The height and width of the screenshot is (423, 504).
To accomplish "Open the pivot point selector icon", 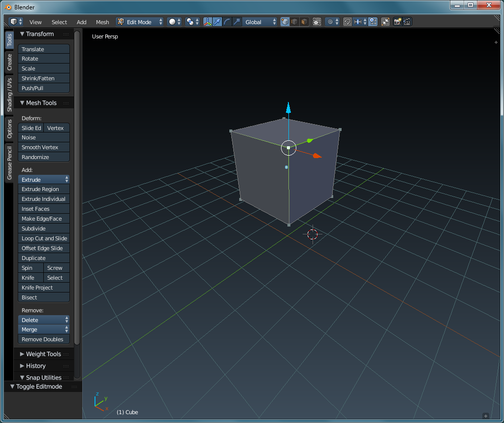I will click(192, 22).
